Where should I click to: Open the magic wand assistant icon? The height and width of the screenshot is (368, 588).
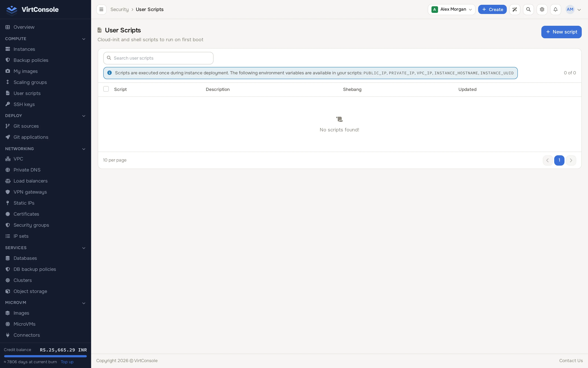tap(515, 10)
